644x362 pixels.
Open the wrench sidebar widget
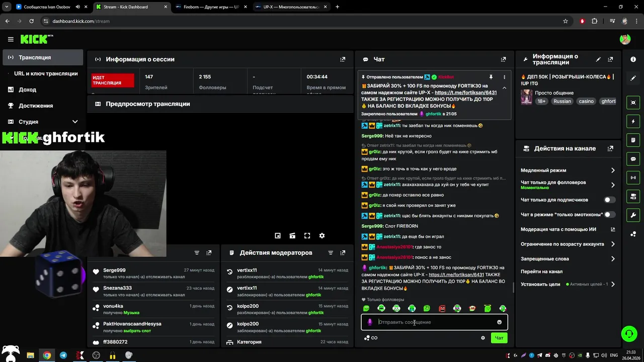pos(633,215)
